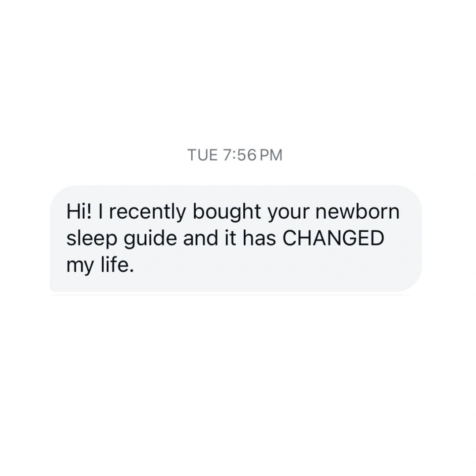
Task: Click the word your in the message
Action: point(288,212)
